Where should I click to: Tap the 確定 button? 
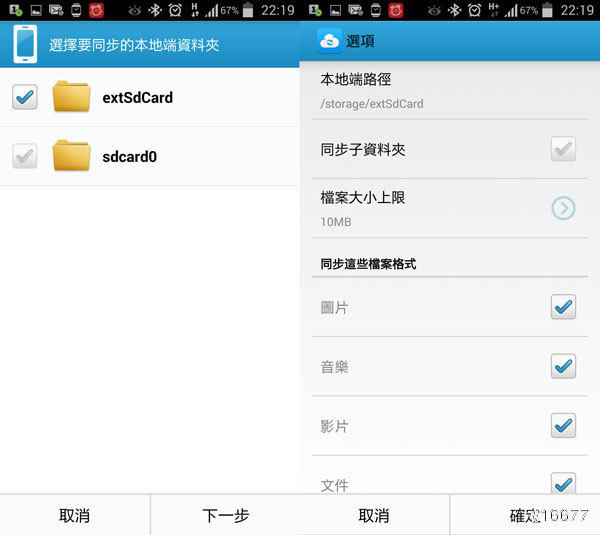[x=525, y=515]
